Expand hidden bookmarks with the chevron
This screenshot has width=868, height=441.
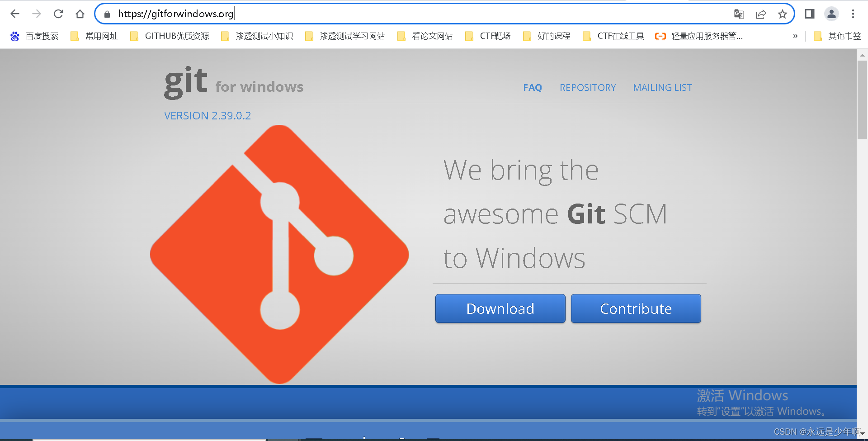796,36
